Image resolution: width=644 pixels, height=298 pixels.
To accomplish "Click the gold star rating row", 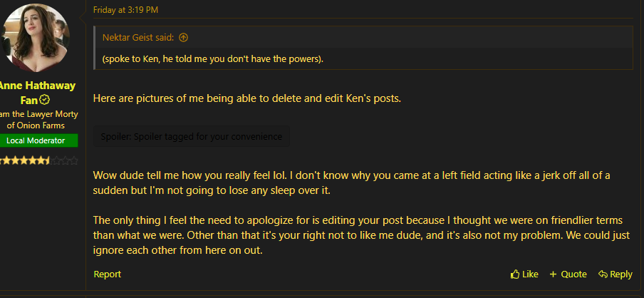I will click(x=38, y=160).
